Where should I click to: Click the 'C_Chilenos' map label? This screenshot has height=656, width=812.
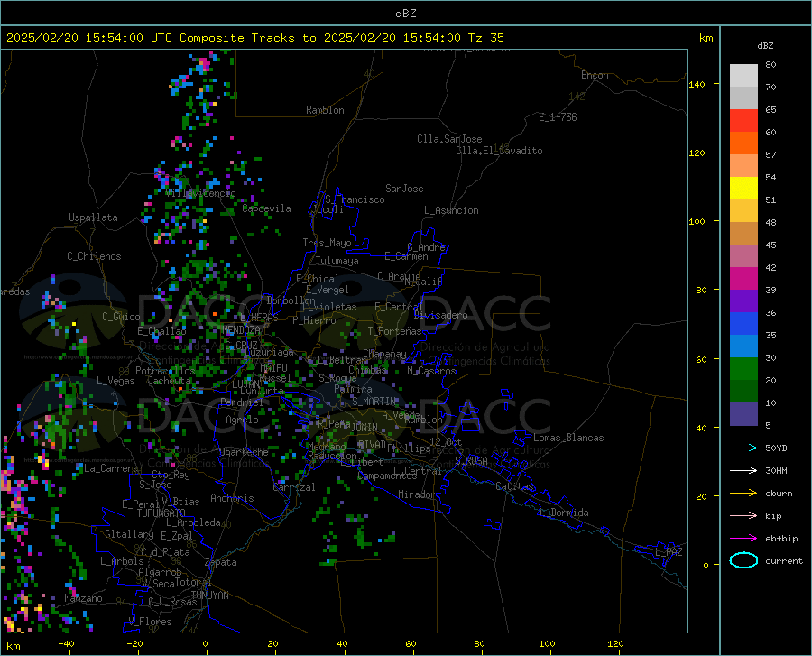[94, 256]
